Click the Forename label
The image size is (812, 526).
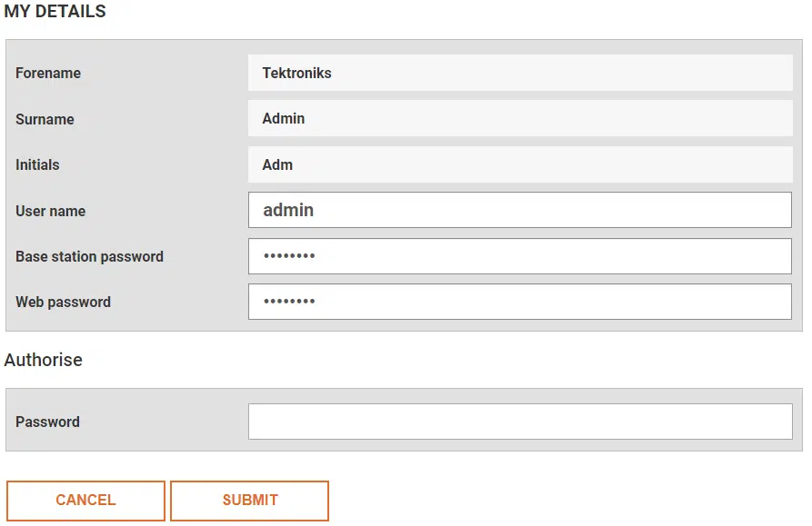pyautogui.click(x=48, y=73)
